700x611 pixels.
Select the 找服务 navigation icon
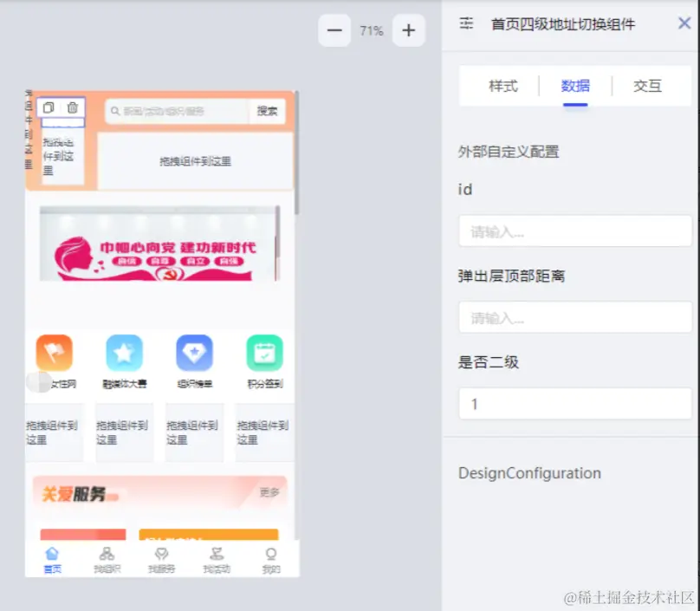pyautogui.click(x=161, y=556)
